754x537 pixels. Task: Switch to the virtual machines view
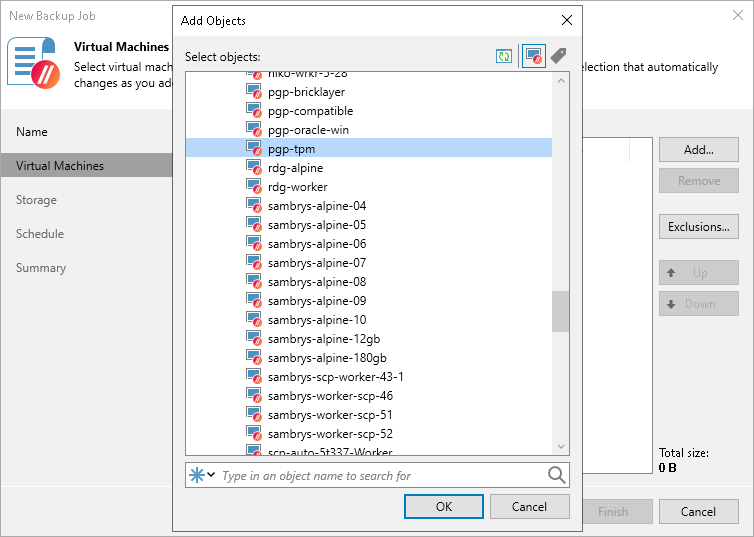tap(533, 56)
